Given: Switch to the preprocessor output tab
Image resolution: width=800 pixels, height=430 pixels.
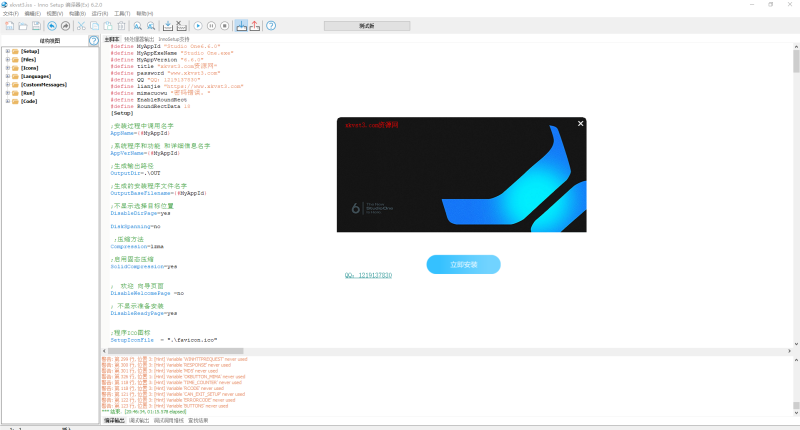Looking at the screenshot, I should pyautogui.click(x=139, y=39).
